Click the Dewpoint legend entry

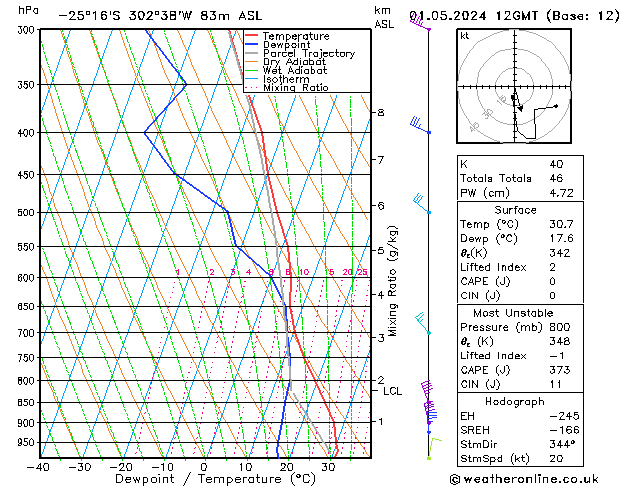[278, 45]
